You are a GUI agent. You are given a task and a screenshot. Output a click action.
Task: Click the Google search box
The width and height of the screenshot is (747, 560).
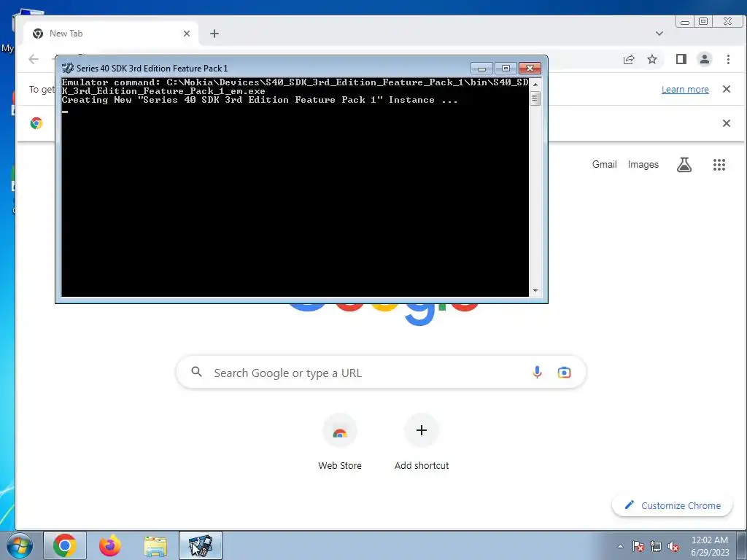coord(381,373)
